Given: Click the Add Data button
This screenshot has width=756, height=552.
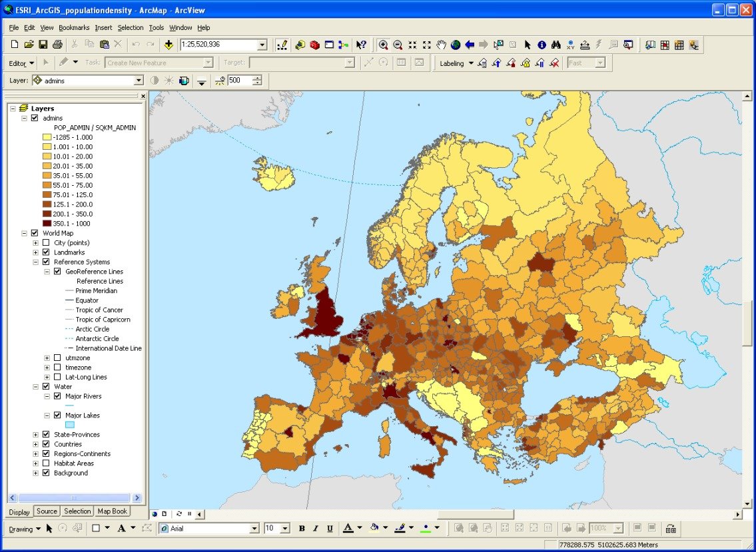Looking at the screenshot, I should tap(169, 45).
